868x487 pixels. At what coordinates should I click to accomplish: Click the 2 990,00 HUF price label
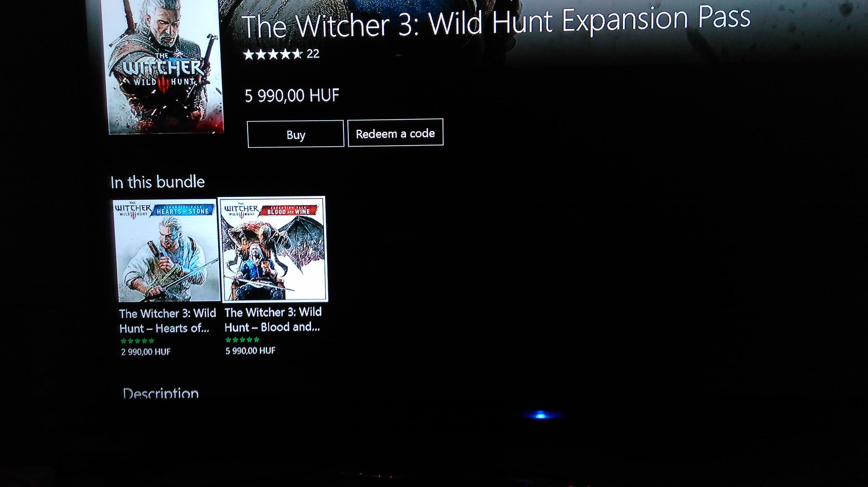[x=146, y=352]
